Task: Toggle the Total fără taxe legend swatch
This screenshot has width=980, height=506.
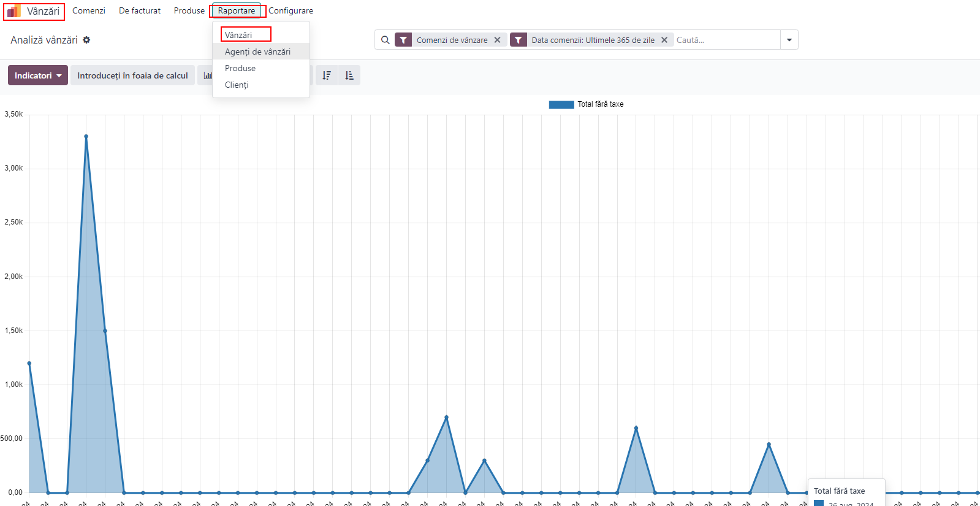Action: click(x=561, y=104)
